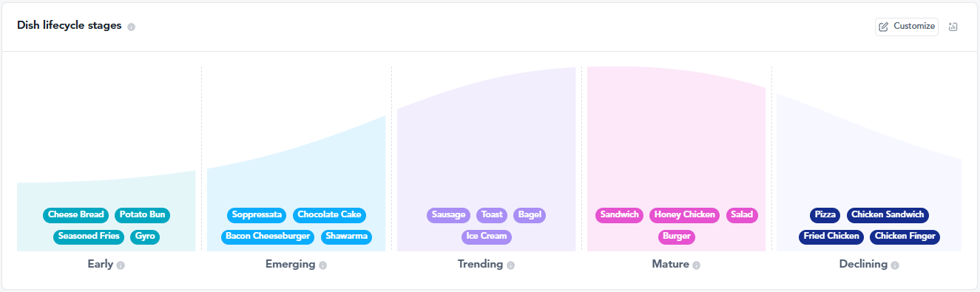
Task: Click the Gyro dish pill
Action: (x=145, y=237)
